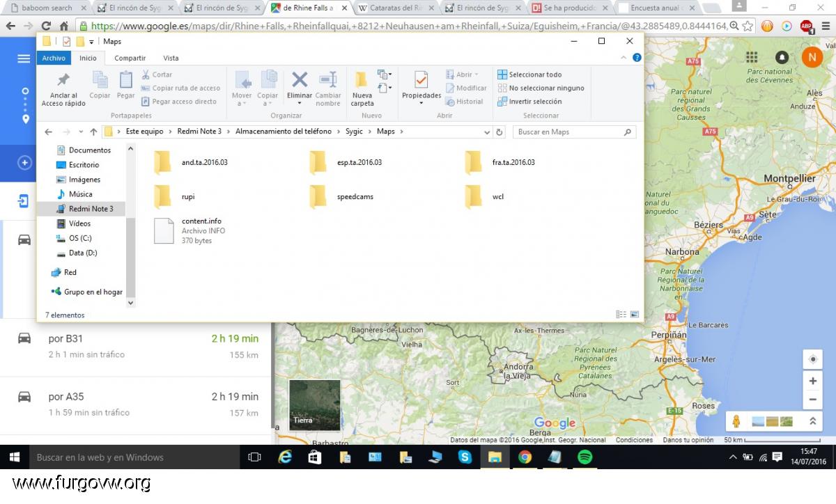Click the Eliminar delete icon

(300, 88)
